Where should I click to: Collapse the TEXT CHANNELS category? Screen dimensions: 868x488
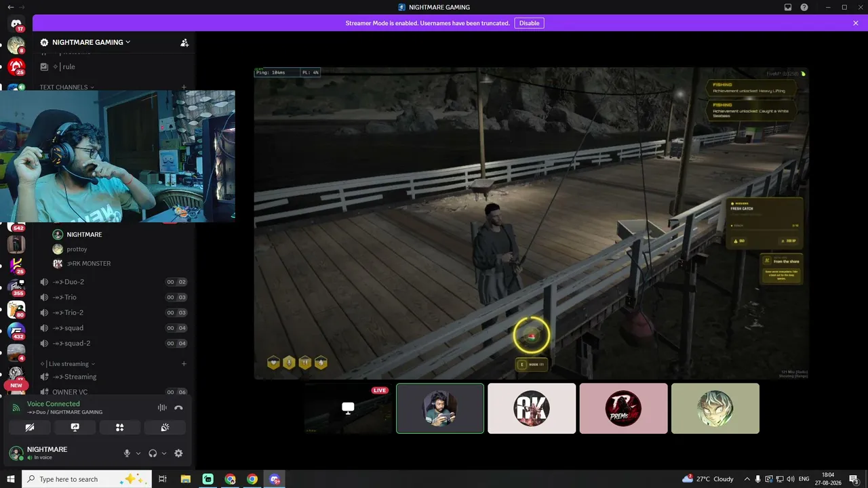tap(66, 87)
